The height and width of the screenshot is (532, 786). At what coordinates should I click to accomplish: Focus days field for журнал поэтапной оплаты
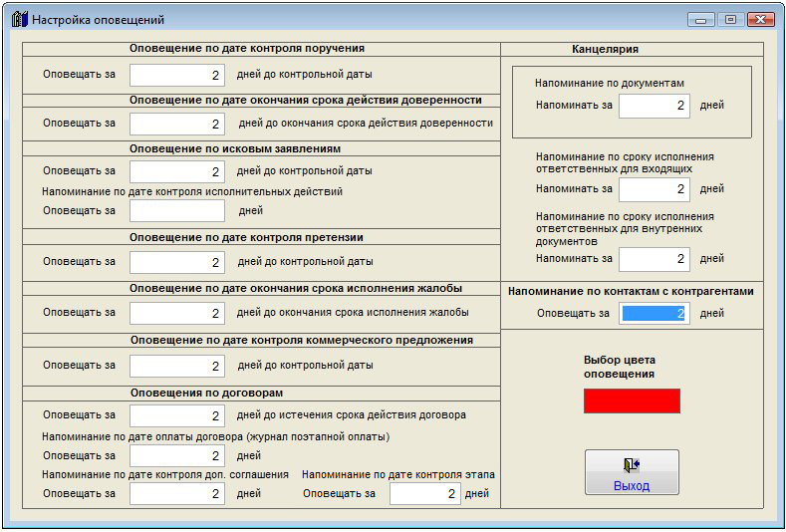tap(177, 455)
